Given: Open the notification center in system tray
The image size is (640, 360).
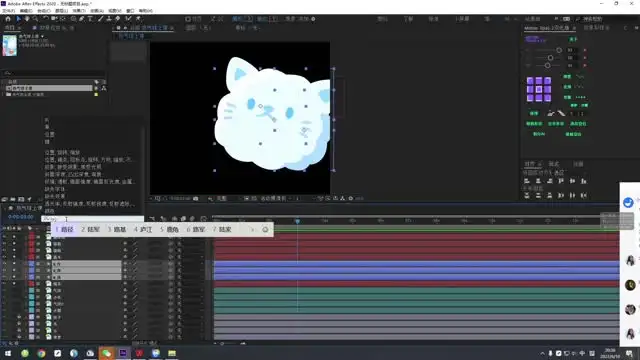Looking at the screenshot, I should coord(629,353).
